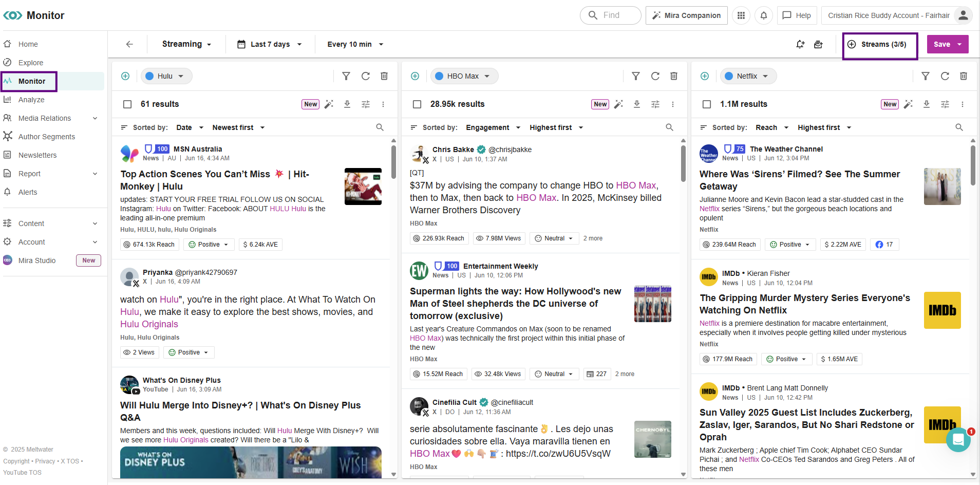
Task: Open notifications bell icon
Action: (x=764, y=15)
